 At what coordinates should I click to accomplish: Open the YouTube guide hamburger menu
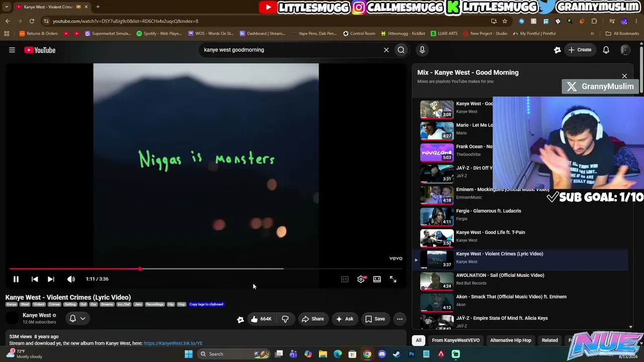coord(12,50)
